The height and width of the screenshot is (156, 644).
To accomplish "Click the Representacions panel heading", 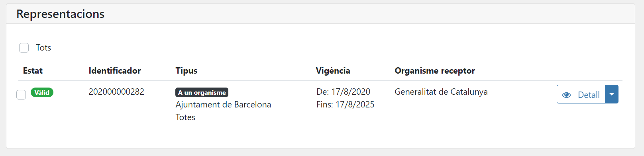I will (x=61, y=14).
